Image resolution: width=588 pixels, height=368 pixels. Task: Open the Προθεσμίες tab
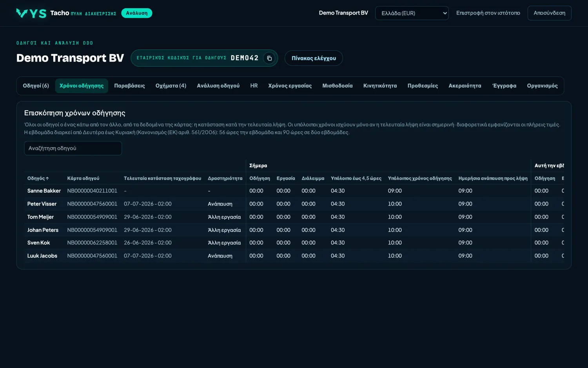tap(423, 86)
